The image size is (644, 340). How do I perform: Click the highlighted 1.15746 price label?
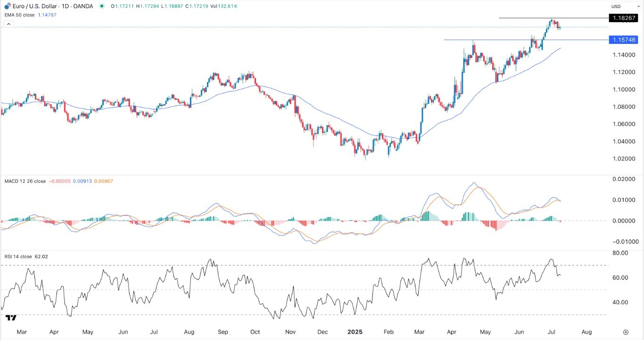(624, 40)
